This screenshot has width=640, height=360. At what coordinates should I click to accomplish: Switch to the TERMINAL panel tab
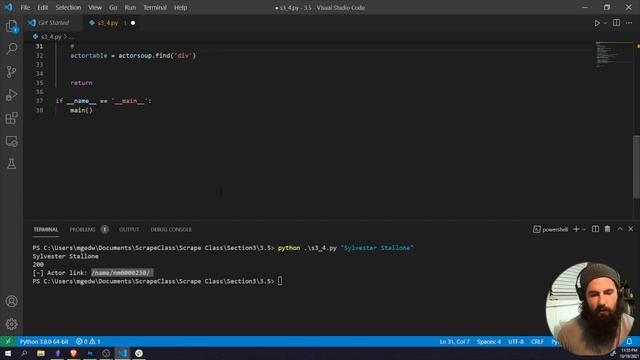click(46, 229)
